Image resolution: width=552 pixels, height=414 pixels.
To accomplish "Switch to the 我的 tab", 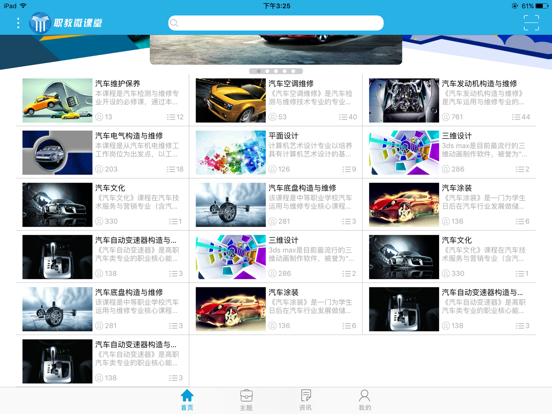I will click(364, 400).
